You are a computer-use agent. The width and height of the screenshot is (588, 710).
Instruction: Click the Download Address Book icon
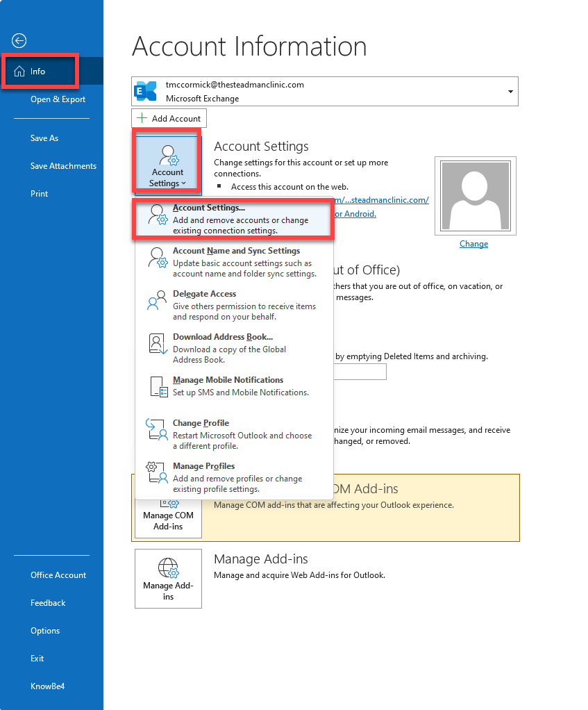158,344
